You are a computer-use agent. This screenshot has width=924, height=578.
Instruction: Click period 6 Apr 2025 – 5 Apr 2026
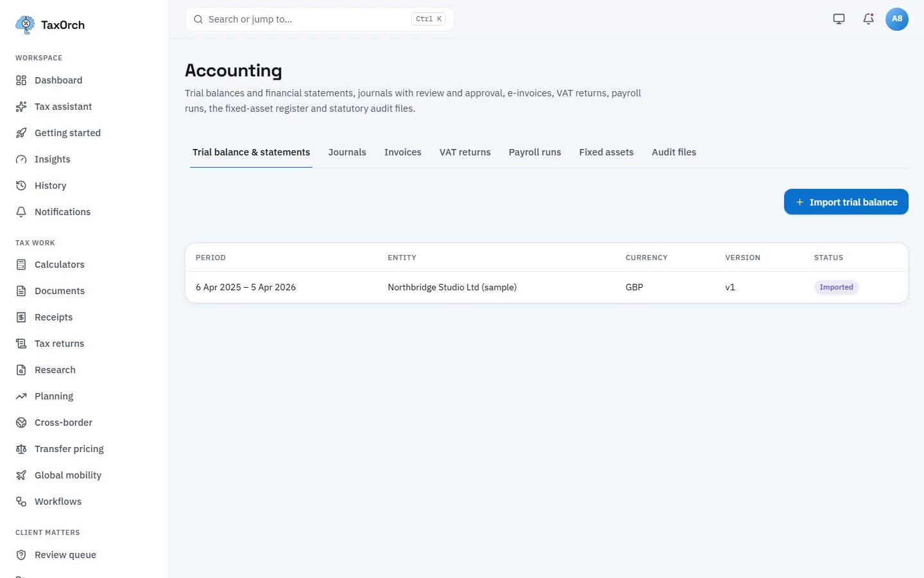click(246, 287)
